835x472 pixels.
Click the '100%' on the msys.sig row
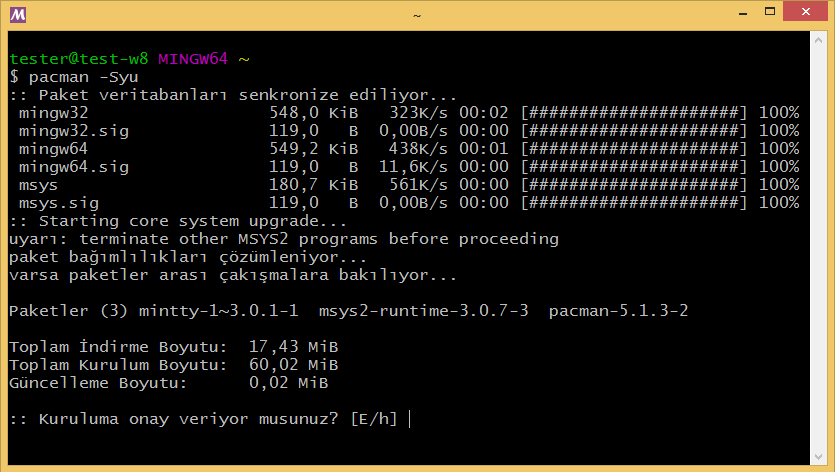coord(779,203)
